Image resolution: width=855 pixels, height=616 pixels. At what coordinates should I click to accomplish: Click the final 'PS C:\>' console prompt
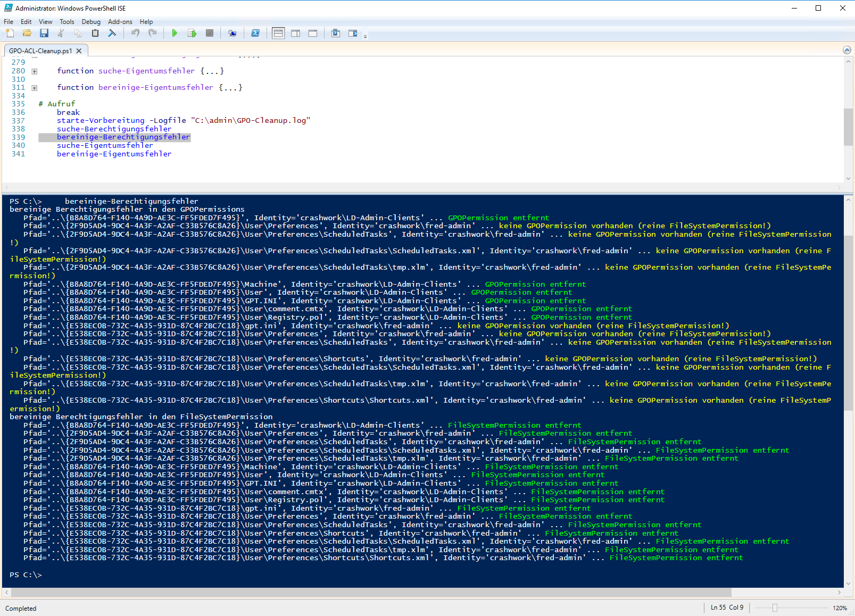pyautogui.click(x=26, y=575)
